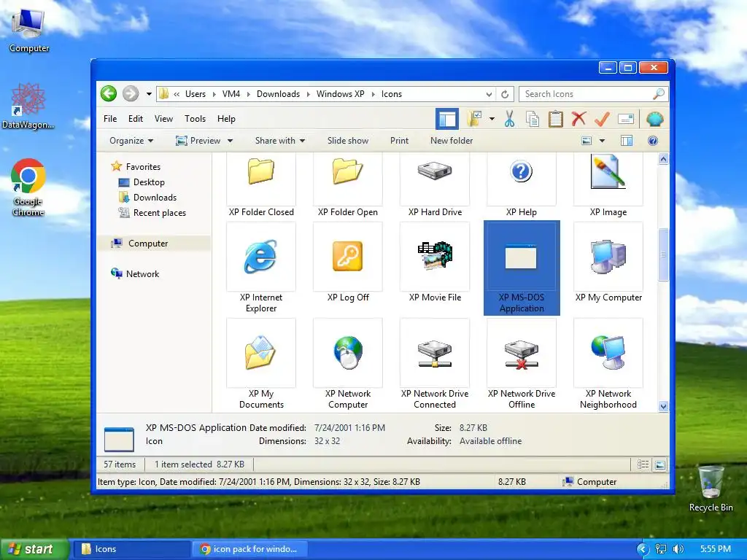Click New folder command
The height and width of the screenshot is (560, 747).
pyautogui.click(x=452, y=141)
